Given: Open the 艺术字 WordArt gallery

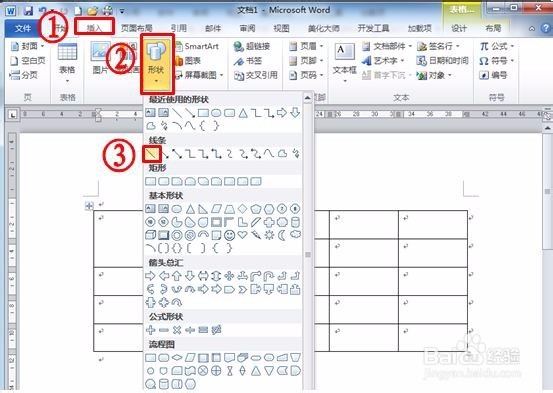Looking at the screenshot, I should coord(383,61).
